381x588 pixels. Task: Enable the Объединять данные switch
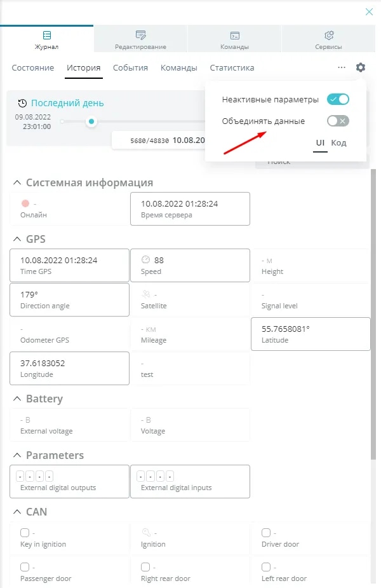pyautogui.click(x=338, y=121)
